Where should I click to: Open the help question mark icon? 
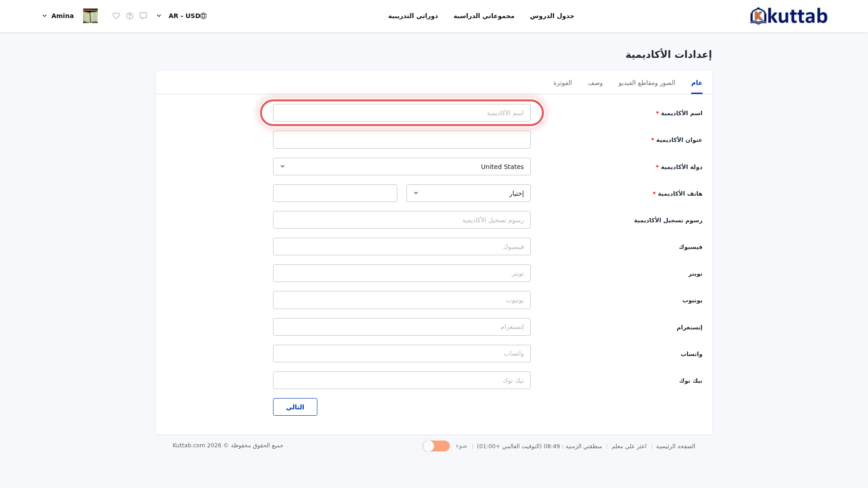[130, 16]
